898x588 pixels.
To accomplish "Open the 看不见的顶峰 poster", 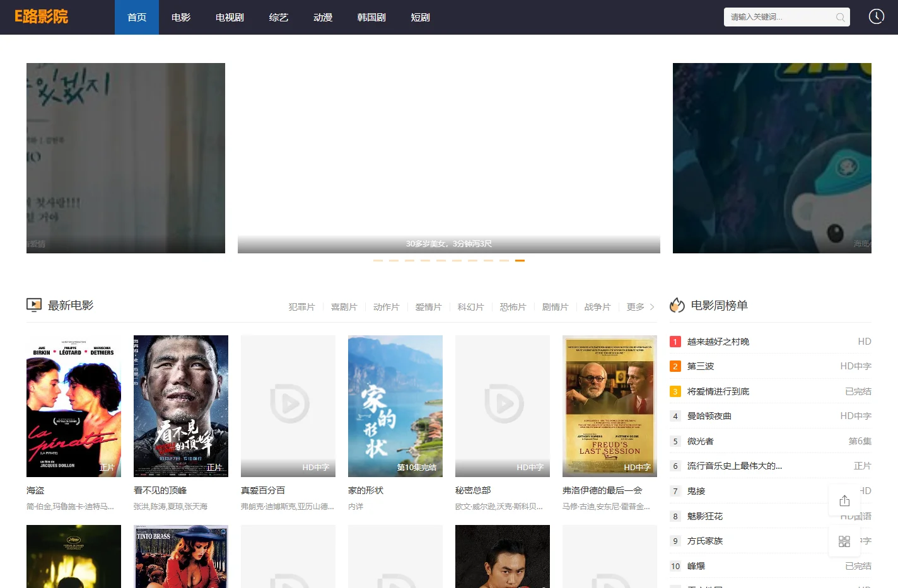I will coord(181,406).
